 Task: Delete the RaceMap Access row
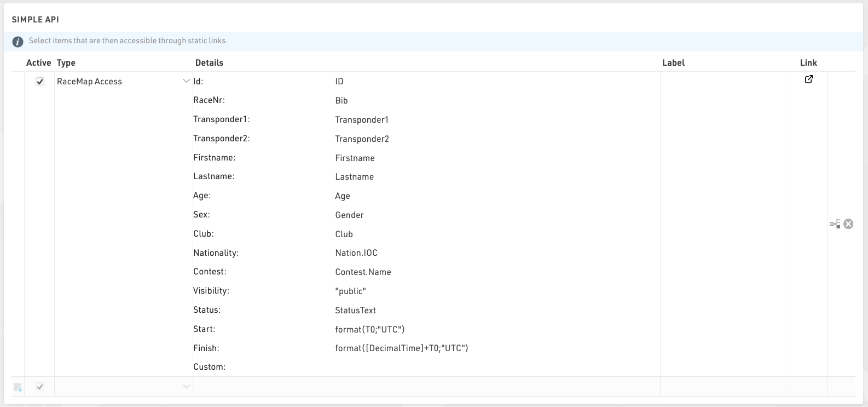click(x=848, y=223)
